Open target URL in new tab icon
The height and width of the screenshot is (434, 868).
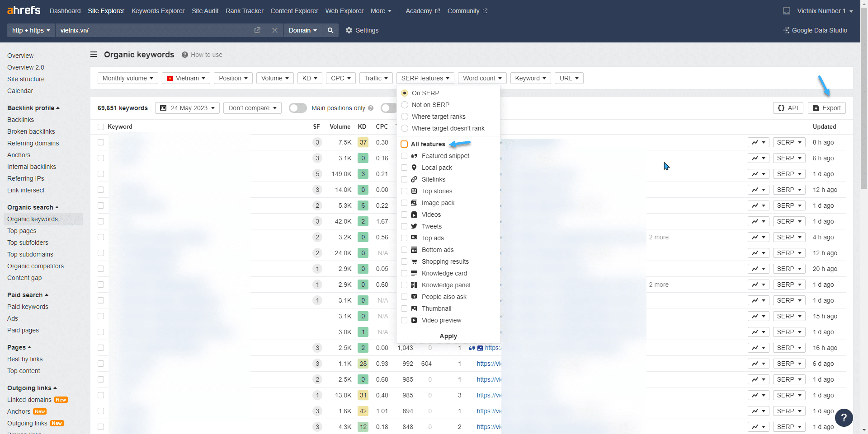pyautogui.click(x=257, y=30)
